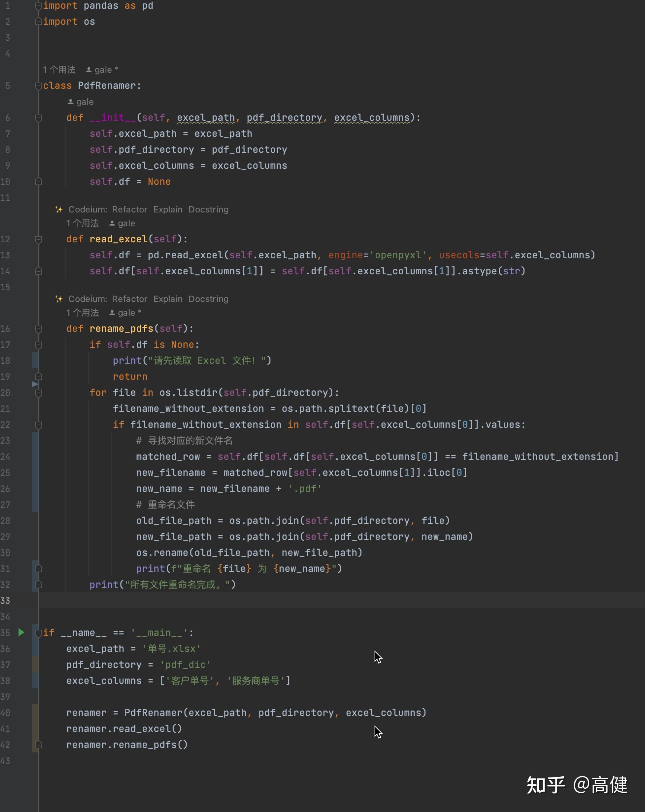This screenshot has width=645, height=812.
Task: Click 'os.listdir' on line 20
Action: click(189, 393)
